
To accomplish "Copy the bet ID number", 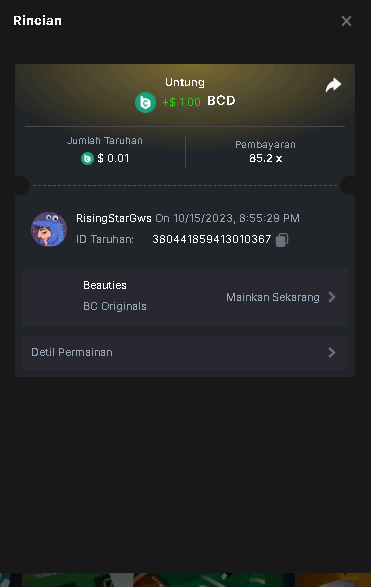I will [282, 240].
